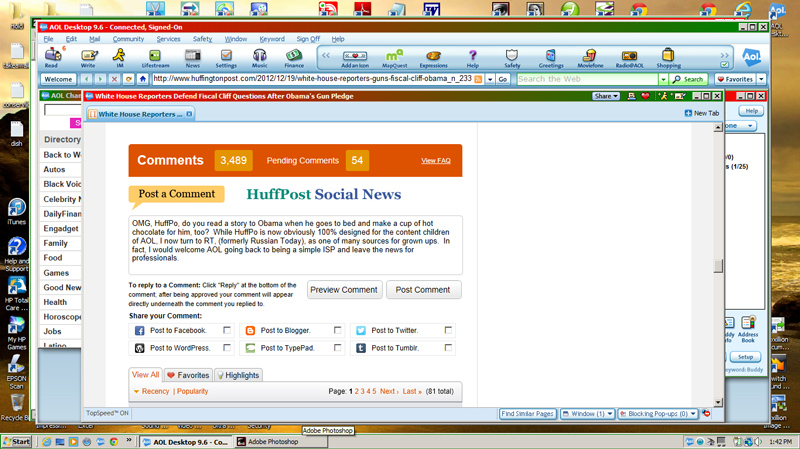Open the File menu

pyautogui.click(x=48, y=39)
